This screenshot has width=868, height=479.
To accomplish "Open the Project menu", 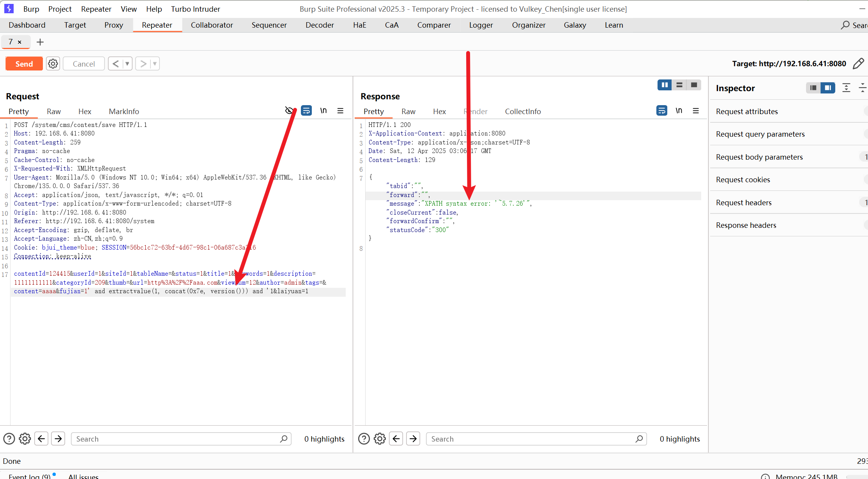I will click(60, 9).
